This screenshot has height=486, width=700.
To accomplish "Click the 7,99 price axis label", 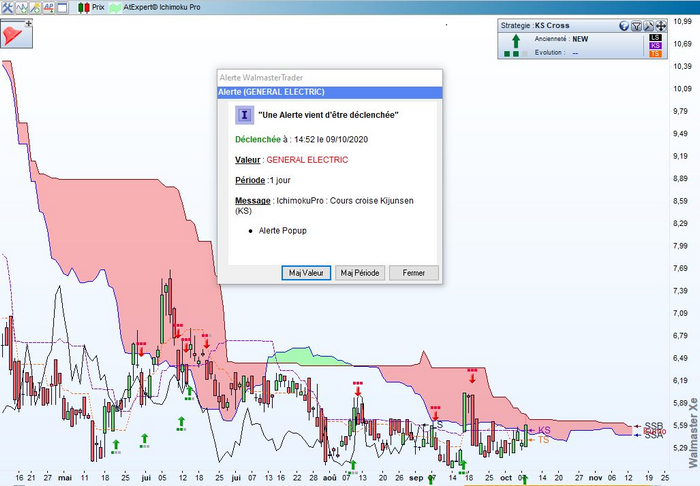I will 681,246.
